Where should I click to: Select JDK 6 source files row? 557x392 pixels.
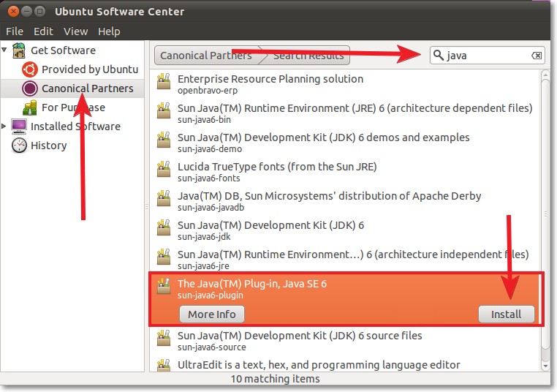[345, 341]
